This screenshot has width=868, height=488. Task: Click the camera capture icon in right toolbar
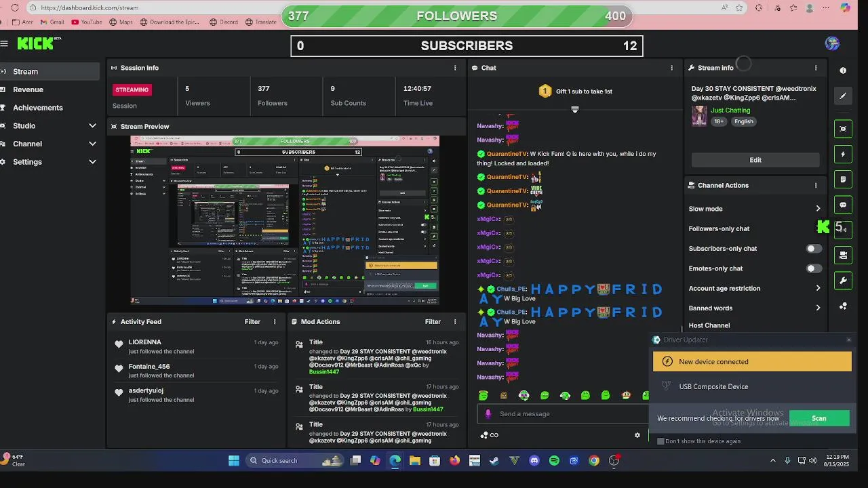click(843, 129)
